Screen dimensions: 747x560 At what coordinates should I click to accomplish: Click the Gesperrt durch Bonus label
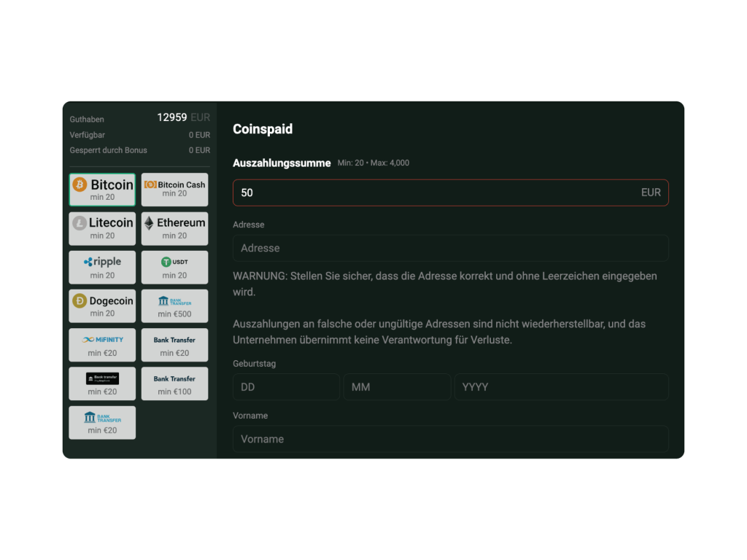pos(108,150)
